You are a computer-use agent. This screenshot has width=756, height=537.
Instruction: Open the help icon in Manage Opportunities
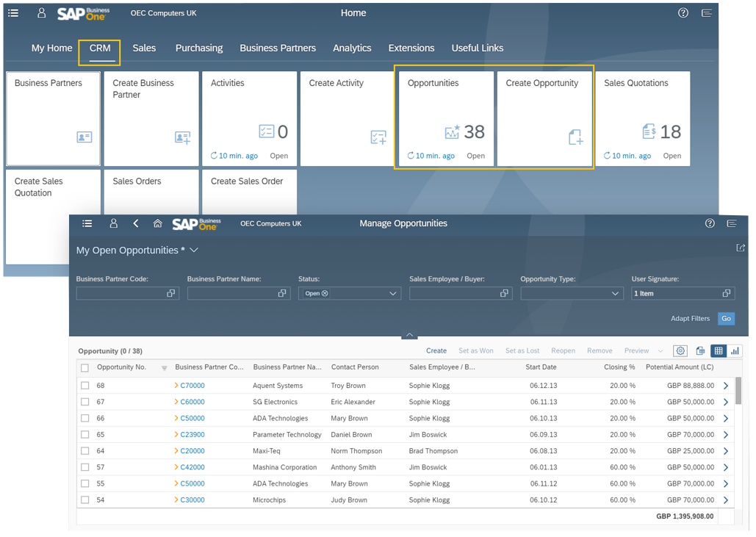coord(710,223)
